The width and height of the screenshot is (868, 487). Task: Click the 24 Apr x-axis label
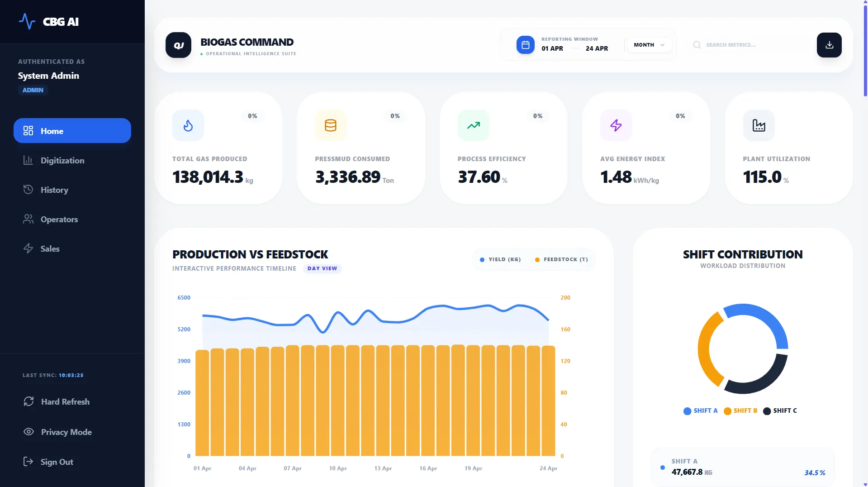point(548,468)
